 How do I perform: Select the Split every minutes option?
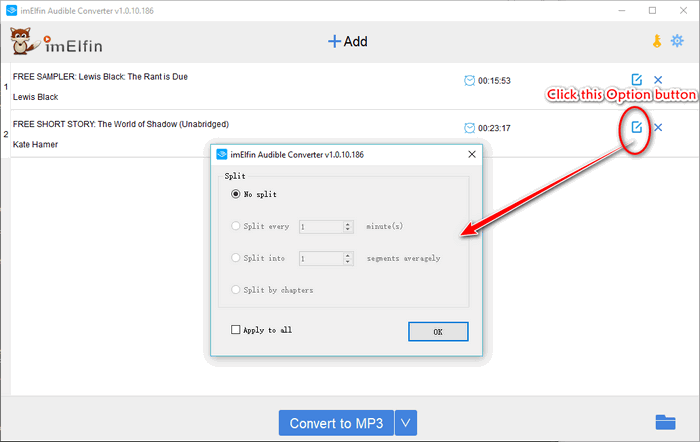pos(236,226)
